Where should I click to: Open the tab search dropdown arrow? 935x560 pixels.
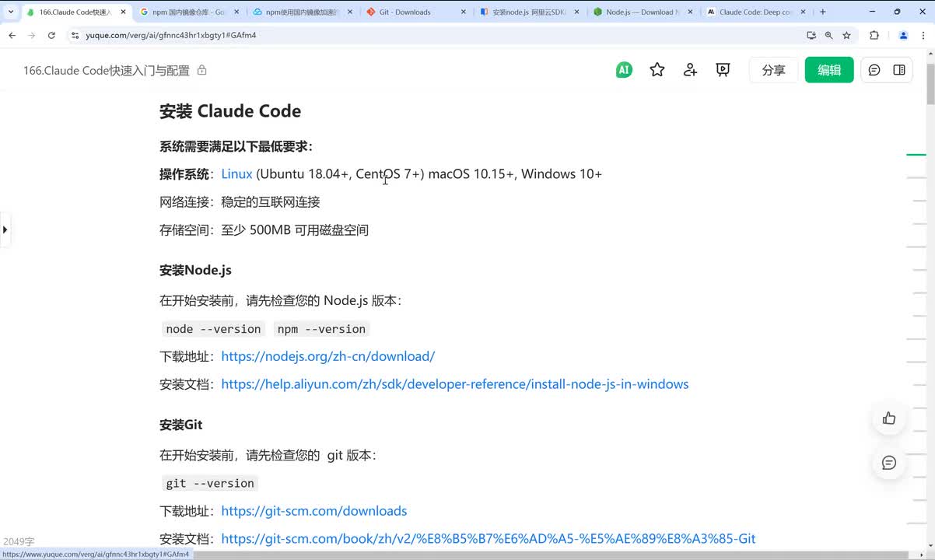[x=10, y=12]
